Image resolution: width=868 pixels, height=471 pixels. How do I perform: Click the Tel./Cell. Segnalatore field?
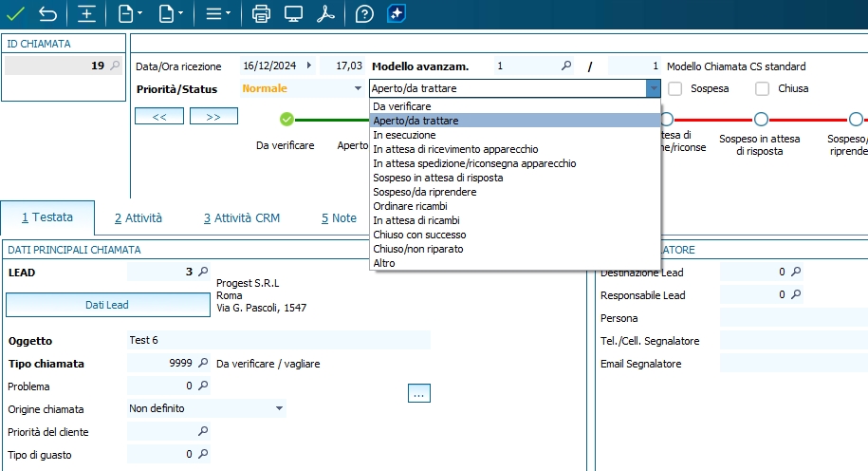click(794, 340)
